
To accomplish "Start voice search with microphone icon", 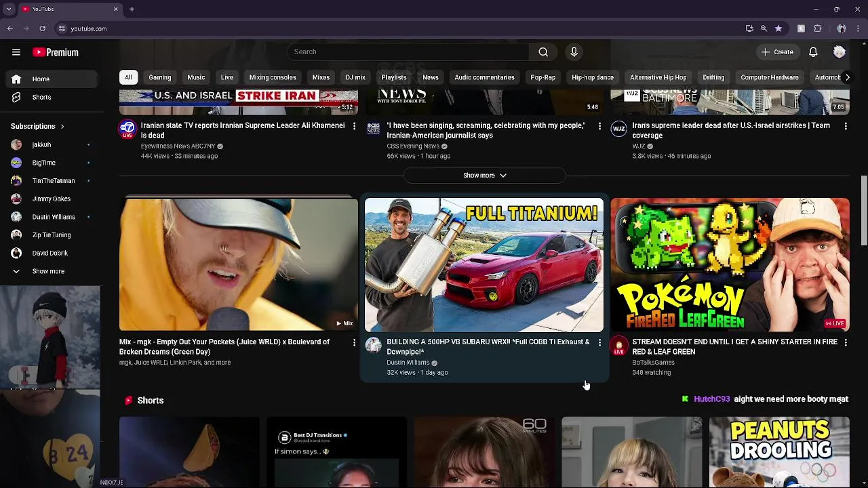I will pos(574,52).
